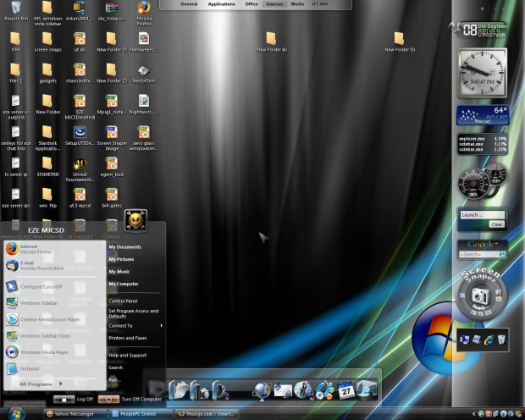This screenshot has width=525, height=420.
Task: Open Printers and Faxes in Start menu
Action: tap(128, 338)
